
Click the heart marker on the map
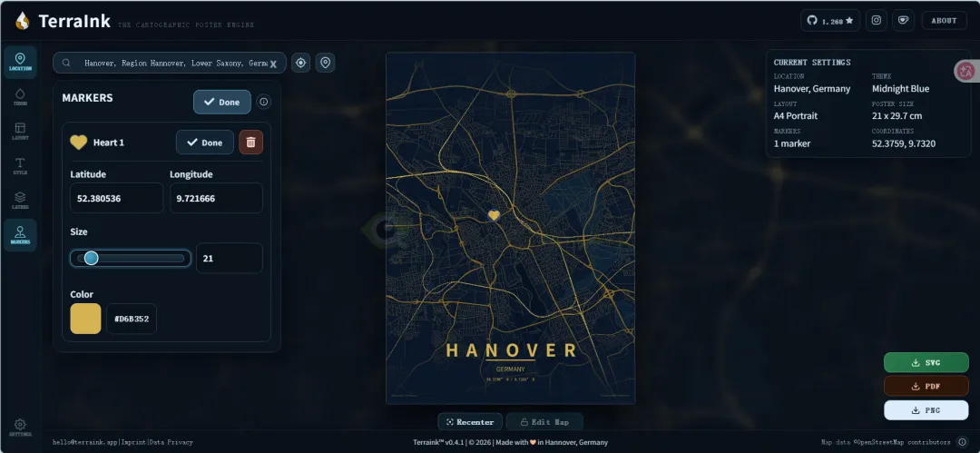(494, 215)
